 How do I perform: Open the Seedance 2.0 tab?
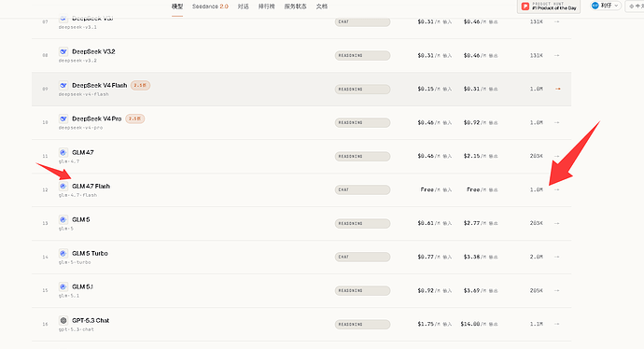coord(210,7)
